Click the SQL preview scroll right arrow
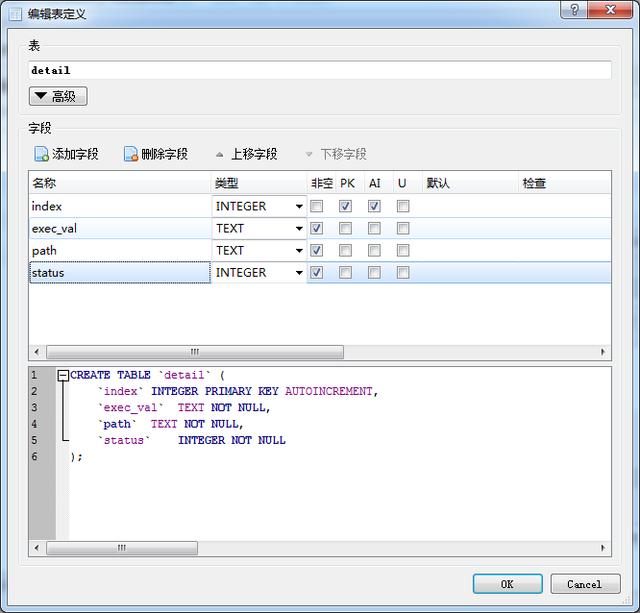Screen dimensions: 640x613 603,548
